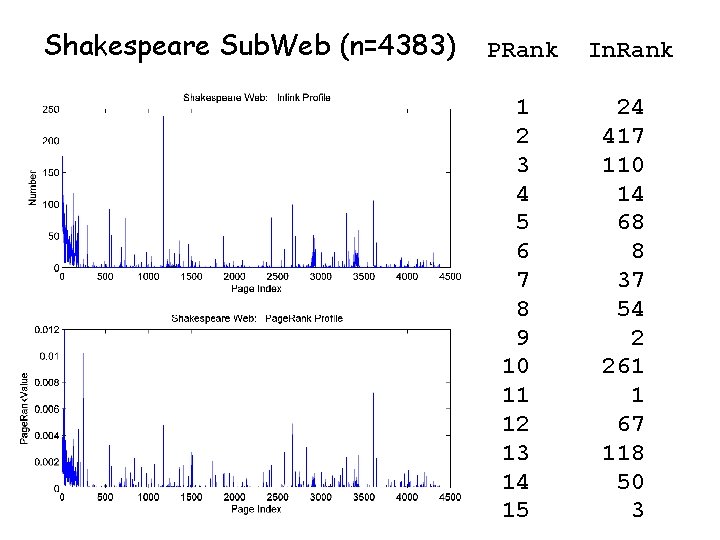This screenshot has height=540, width=720.
Task: Click PRank column entry 12
Action: (x=516, y=424)
